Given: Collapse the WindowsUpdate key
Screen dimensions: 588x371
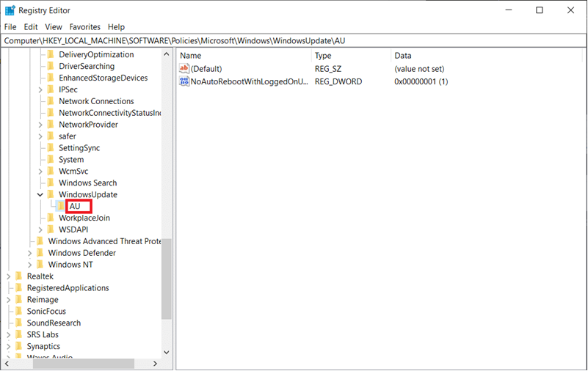Looking at the screenshot, I should [x=40, y=194].
